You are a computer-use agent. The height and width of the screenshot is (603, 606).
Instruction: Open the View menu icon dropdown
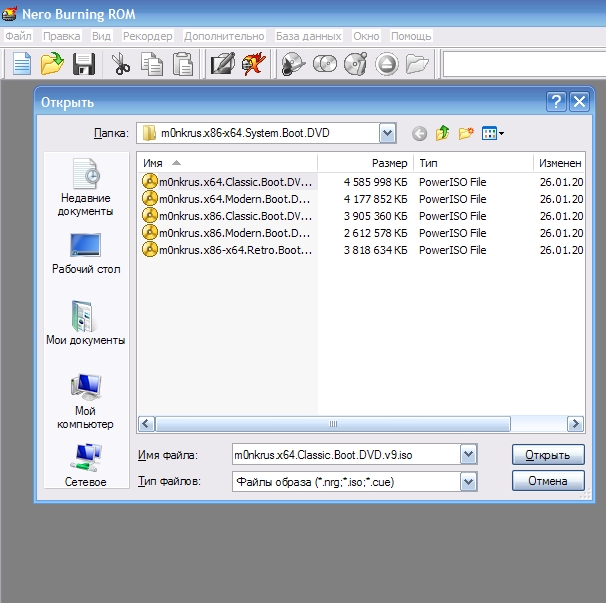coord(493,134)
